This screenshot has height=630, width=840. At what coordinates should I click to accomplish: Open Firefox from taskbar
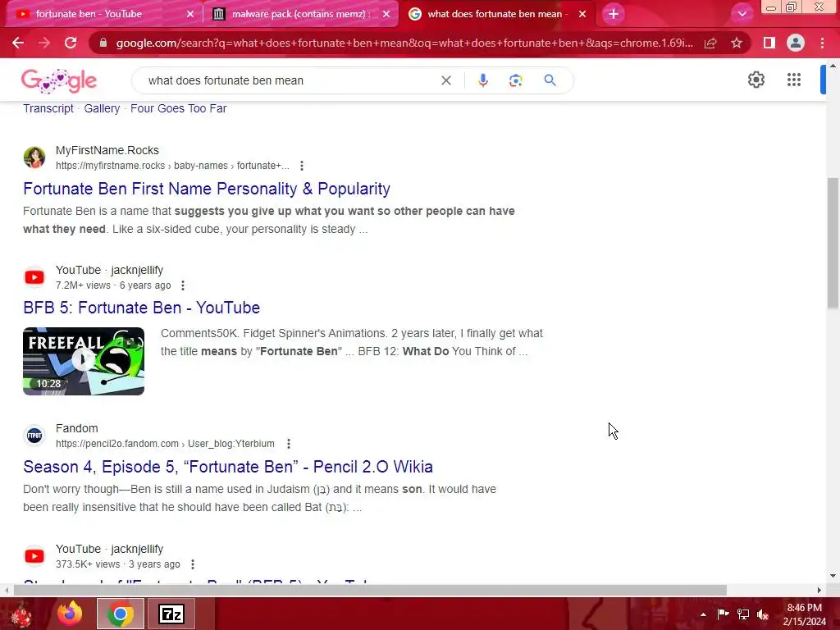coord(71,614)
